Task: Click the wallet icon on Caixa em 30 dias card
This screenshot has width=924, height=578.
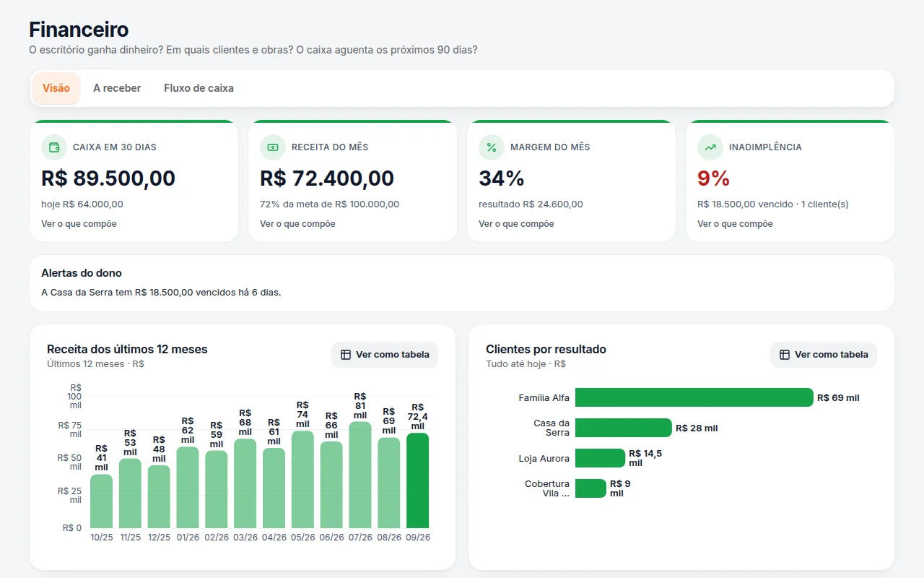Action: (x=54, y=147)
